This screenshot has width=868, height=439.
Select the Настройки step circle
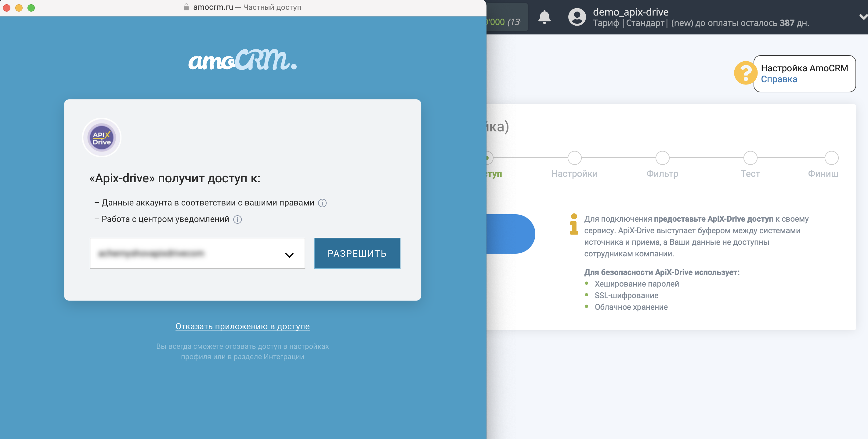[x=574, y=158]
